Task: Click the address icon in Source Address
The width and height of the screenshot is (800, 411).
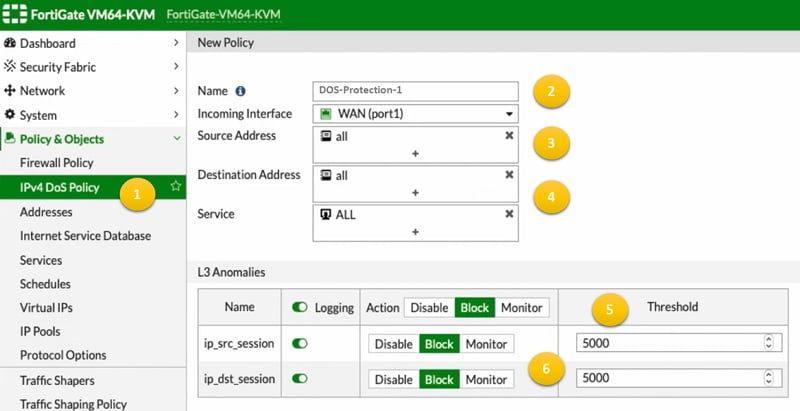Action: pos(326,136)
